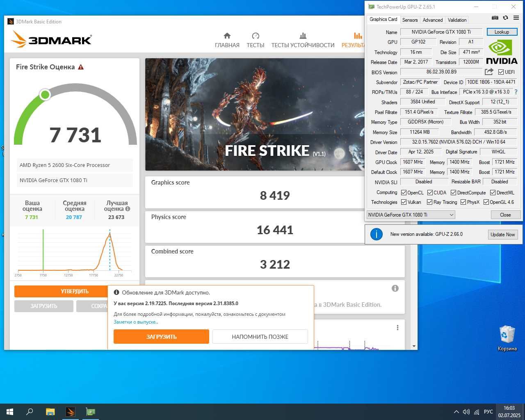
Task: Click the 3DMark logo
Action: tap(51, 39)
